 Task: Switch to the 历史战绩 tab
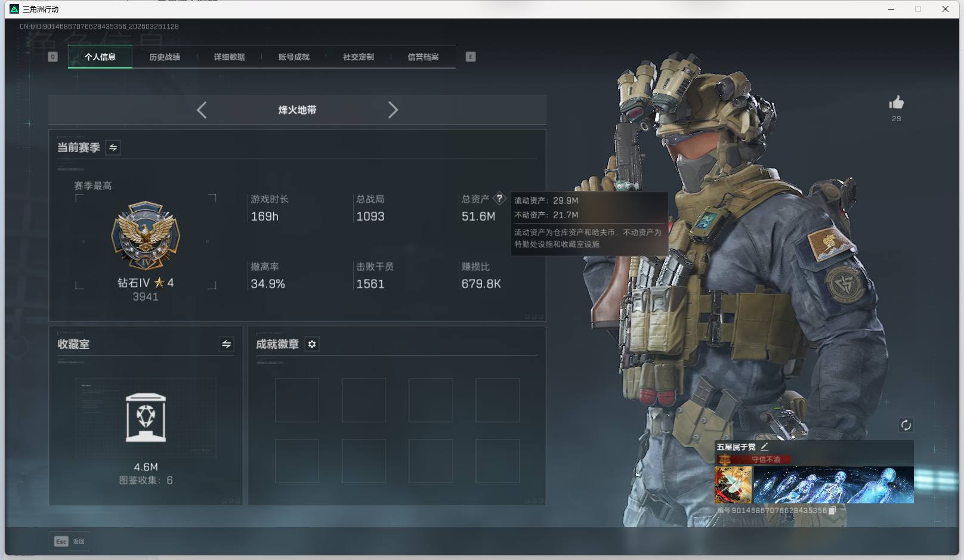click(x=165, y=57)
